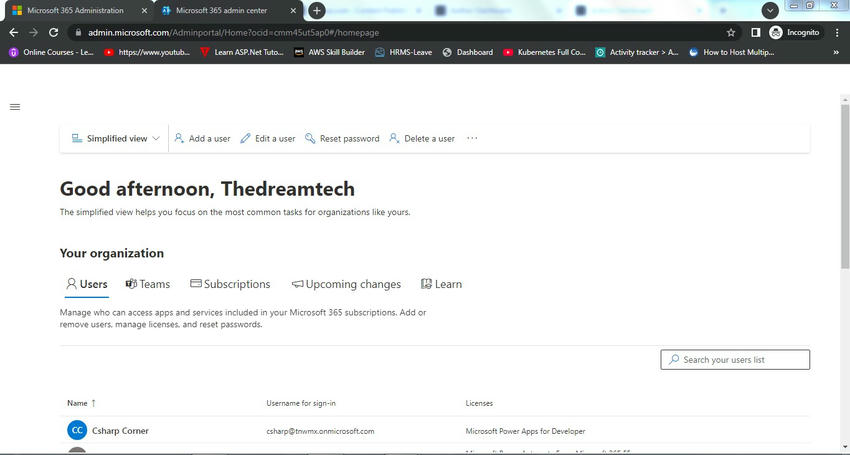
Task: Click Reset password
Action: point(342,138)
